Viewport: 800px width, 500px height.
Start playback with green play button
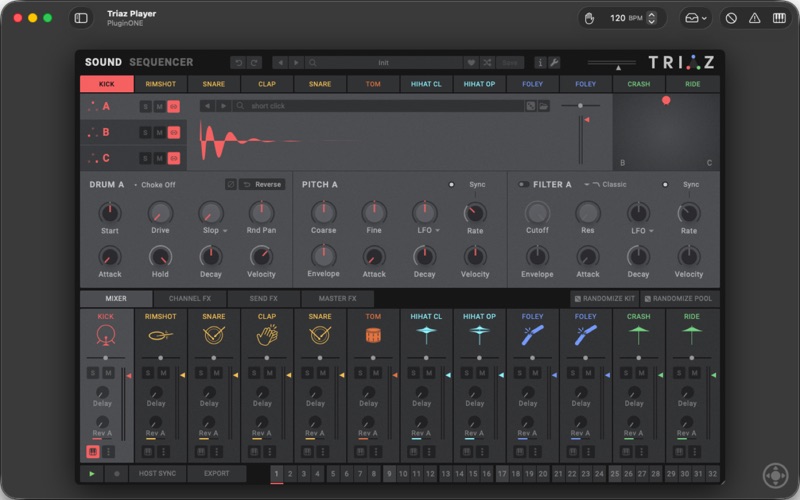92,473
